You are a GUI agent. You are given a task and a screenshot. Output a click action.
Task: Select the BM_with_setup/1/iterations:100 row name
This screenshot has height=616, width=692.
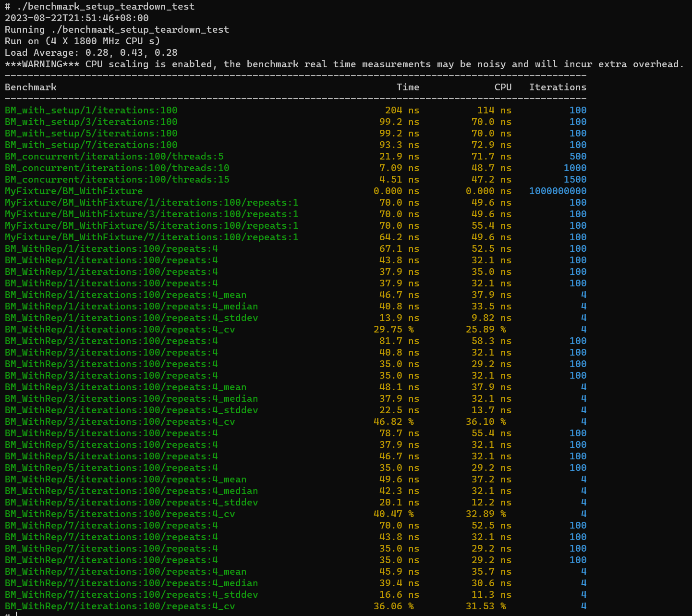(91, 110)
